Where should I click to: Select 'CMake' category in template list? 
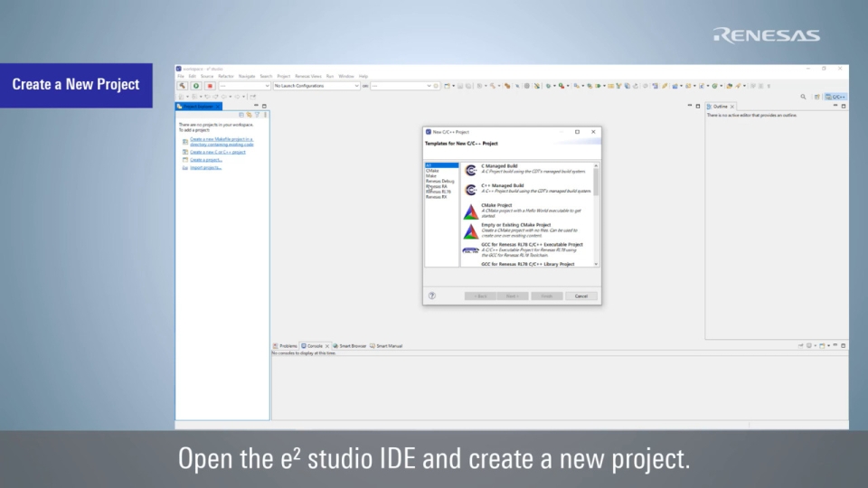click(x=432, y=171)
